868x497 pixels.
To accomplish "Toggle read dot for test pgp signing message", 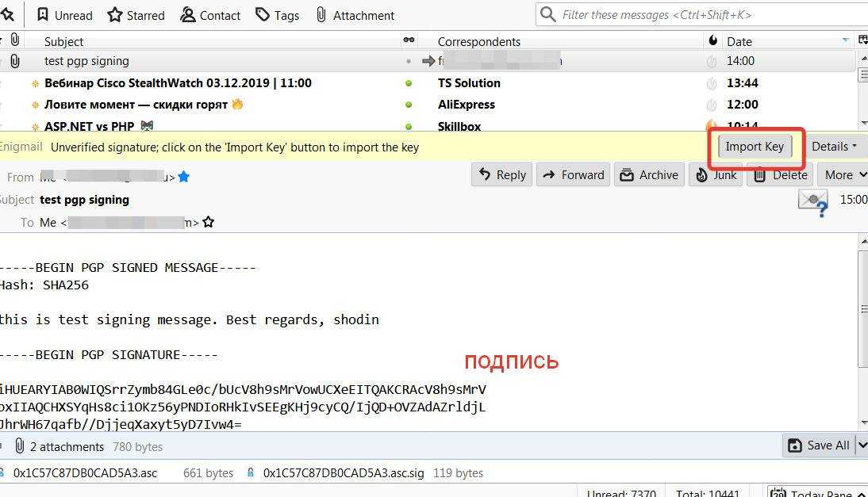I will (x=409, y=61).
